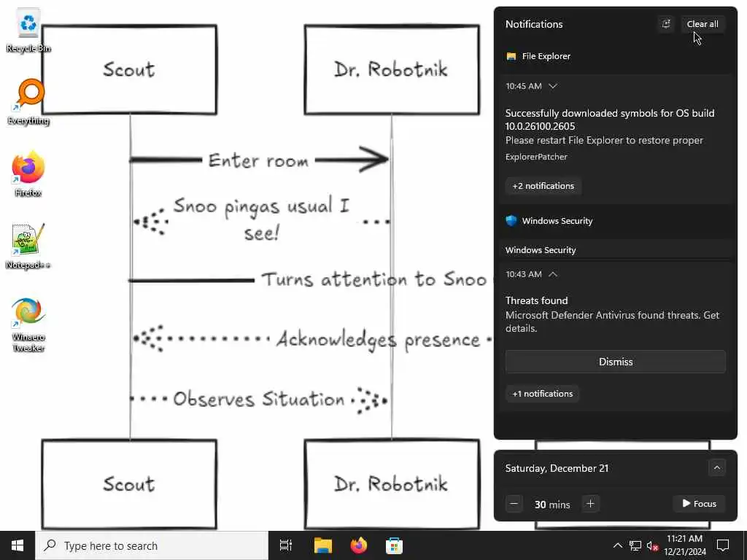Open the Winaero Tweaker desktop shortcut

click(x=28, y=324)
